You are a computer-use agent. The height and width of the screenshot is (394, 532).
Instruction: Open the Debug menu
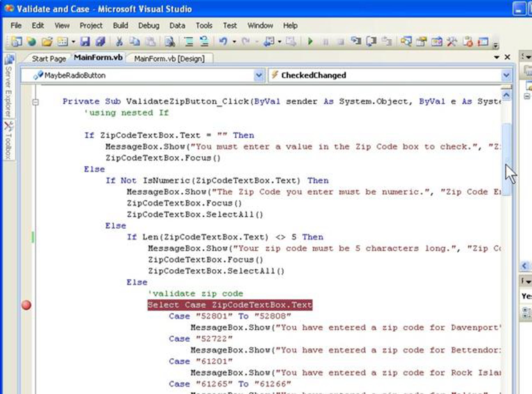[149, 25]
